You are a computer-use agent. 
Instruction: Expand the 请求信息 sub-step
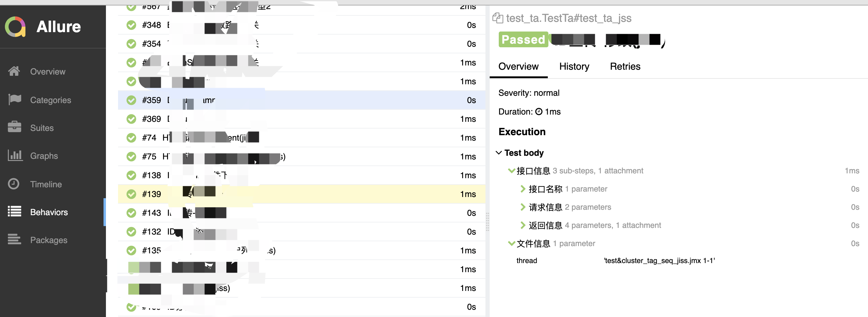point(523,207)
